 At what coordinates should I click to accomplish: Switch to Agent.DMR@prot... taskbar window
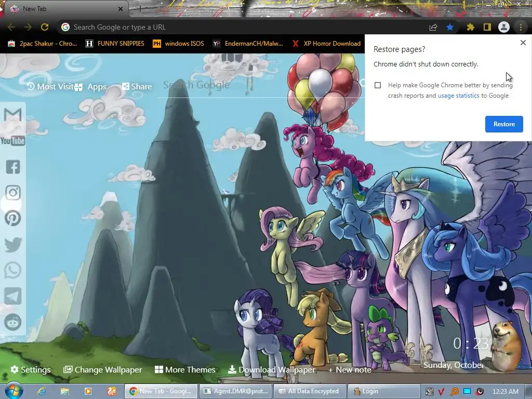(235, 391)
